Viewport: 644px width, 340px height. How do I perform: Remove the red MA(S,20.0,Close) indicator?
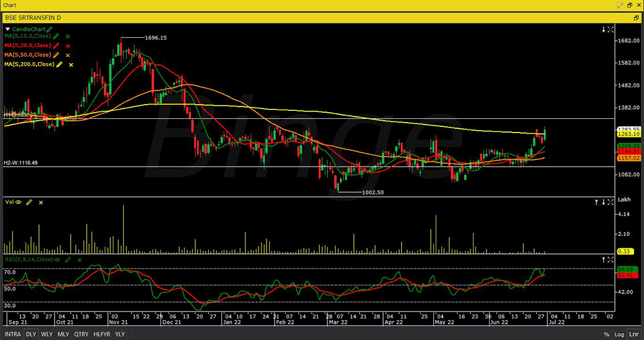coord(68,46)
